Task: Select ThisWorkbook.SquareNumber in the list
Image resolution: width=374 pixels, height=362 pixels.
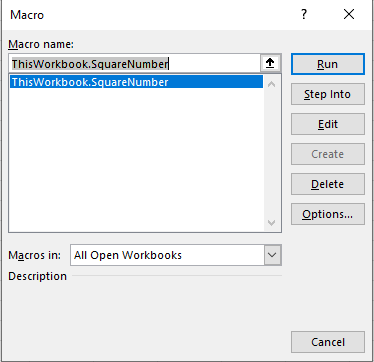Action: [x=137, y=82]
